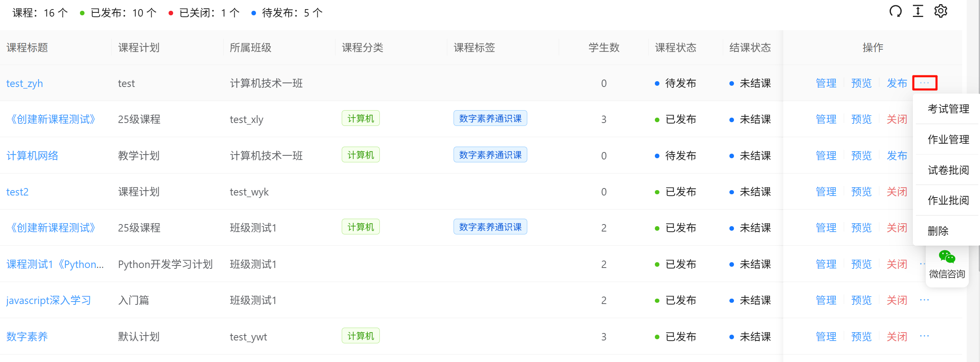Screen dimensions: 980x362
Task: Expand the more options for the 数字素养 row
Action: (924, 336)
